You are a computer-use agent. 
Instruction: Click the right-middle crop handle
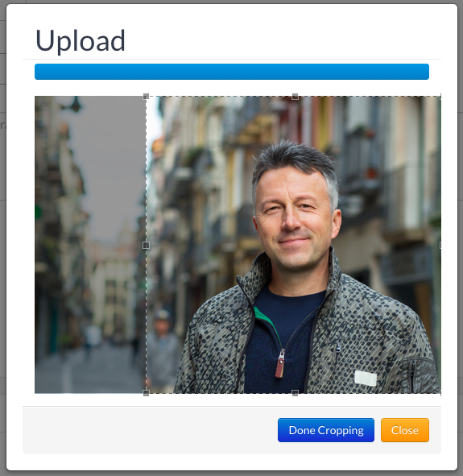pos(440,245)
